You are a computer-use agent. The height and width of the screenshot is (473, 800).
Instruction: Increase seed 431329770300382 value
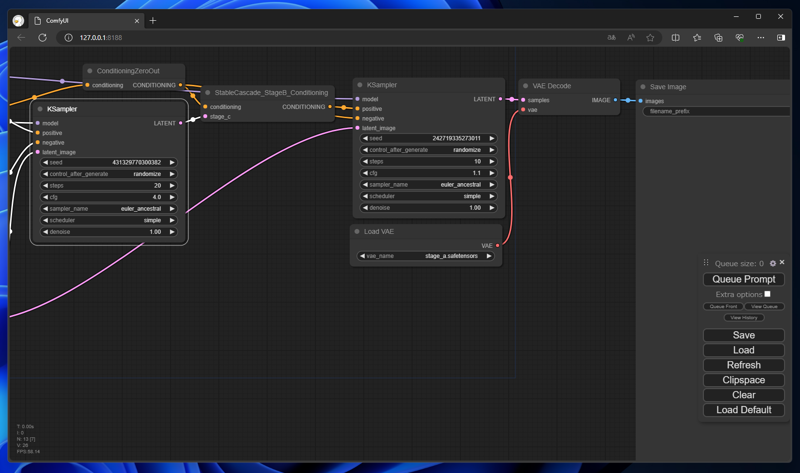[172, 162]
